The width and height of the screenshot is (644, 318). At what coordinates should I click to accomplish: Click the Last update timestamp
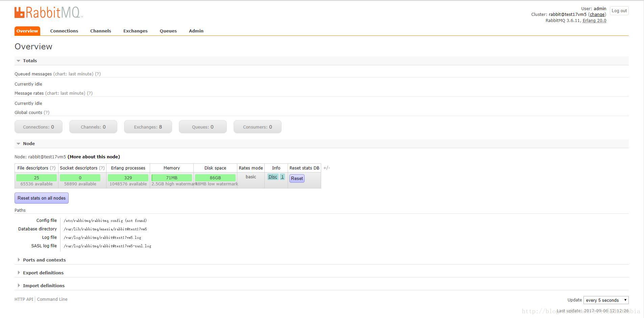(x=593, y=311)
